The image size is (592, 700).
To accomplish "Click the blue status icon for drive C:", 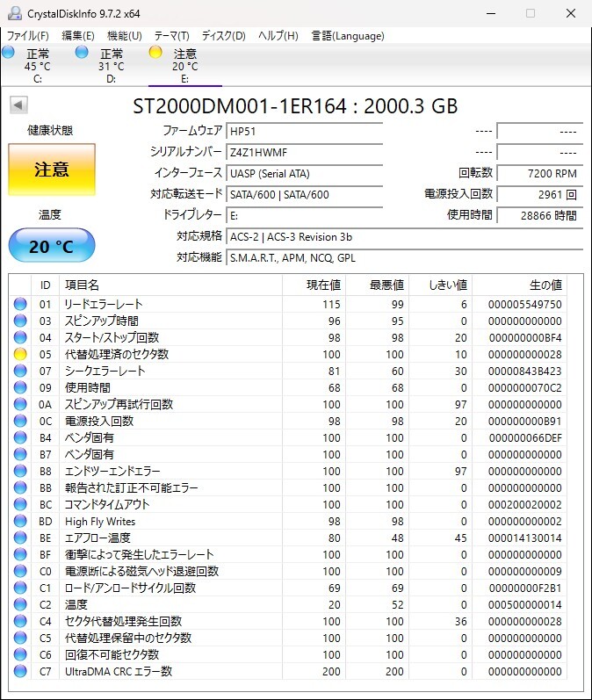I will click(8, 52).
